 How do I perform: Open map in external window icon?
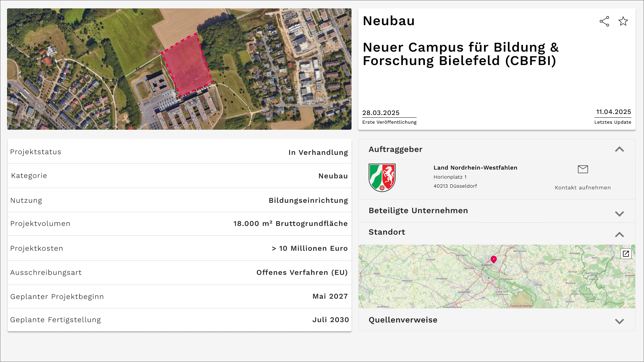pyautogui.click(x=626, y=254)
